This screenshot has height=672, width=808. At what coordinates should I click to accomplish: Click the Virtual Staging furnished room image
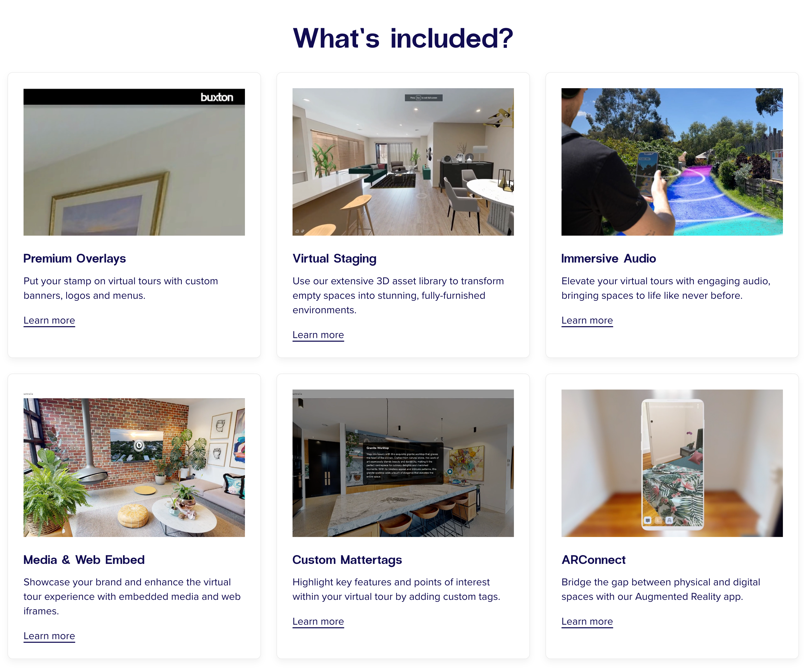[403, 162]
